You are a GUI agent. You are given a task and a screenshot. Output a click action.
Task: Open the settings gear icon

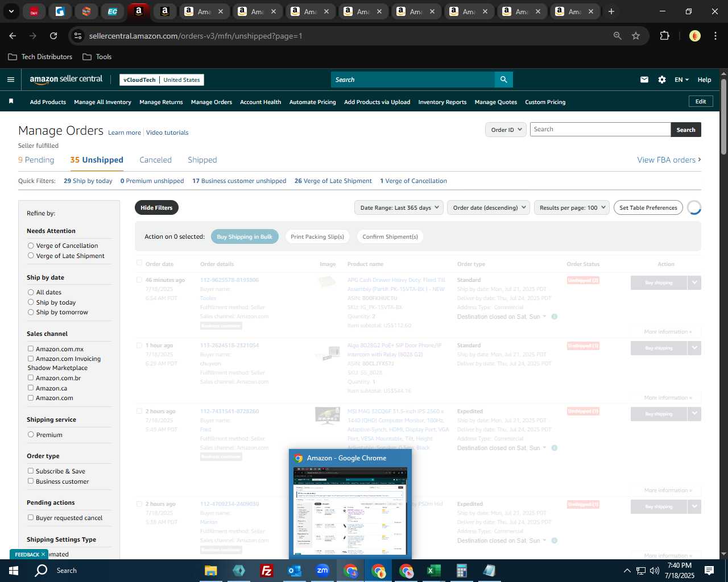tap(661, 80)
